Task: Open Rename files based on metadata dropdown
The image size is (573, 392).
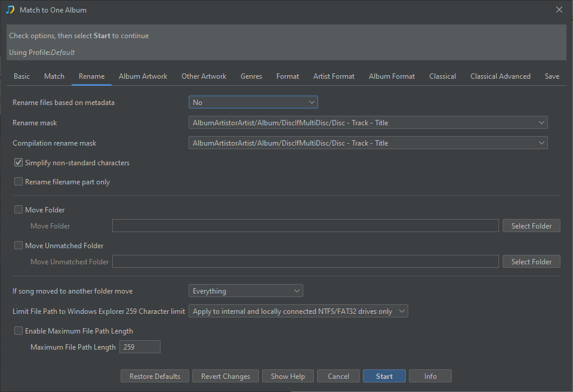Action: pyautogui.click(x=253, y=102)
